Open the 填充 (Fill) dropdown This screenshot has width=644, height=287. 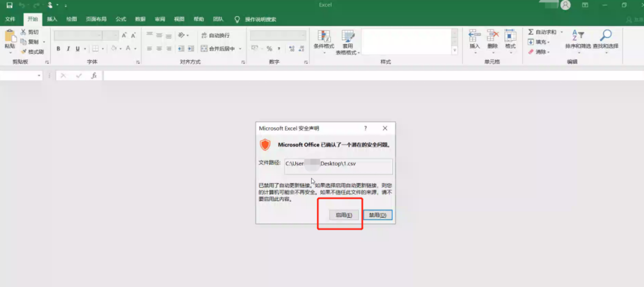(x=538, y=42)
